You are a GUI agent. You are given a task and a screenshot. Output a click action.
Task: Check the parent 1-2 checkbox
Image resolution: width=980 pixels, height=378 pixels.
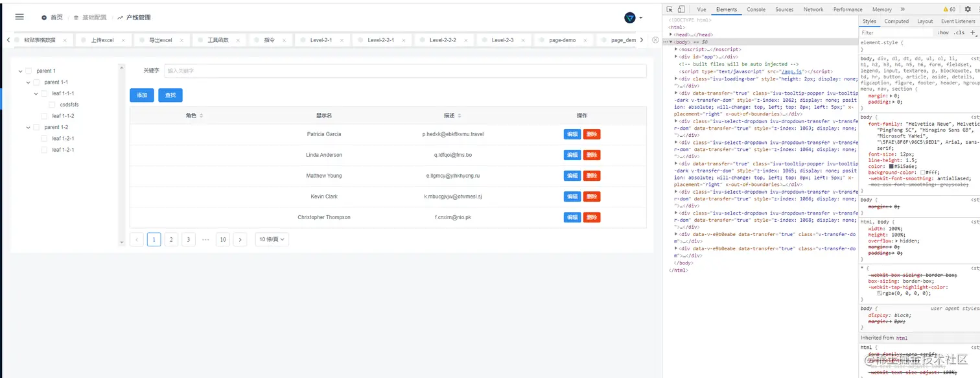coord(36,127)
